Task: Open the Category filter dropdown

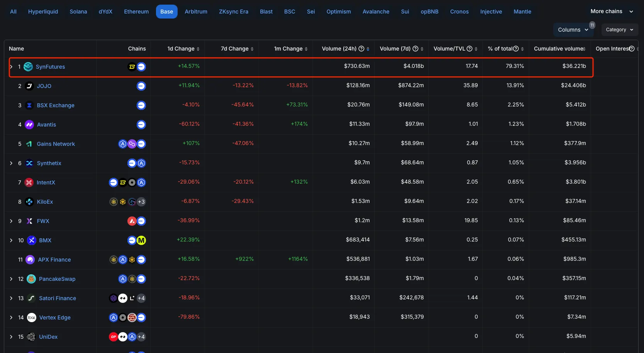Action: [619, 30]
